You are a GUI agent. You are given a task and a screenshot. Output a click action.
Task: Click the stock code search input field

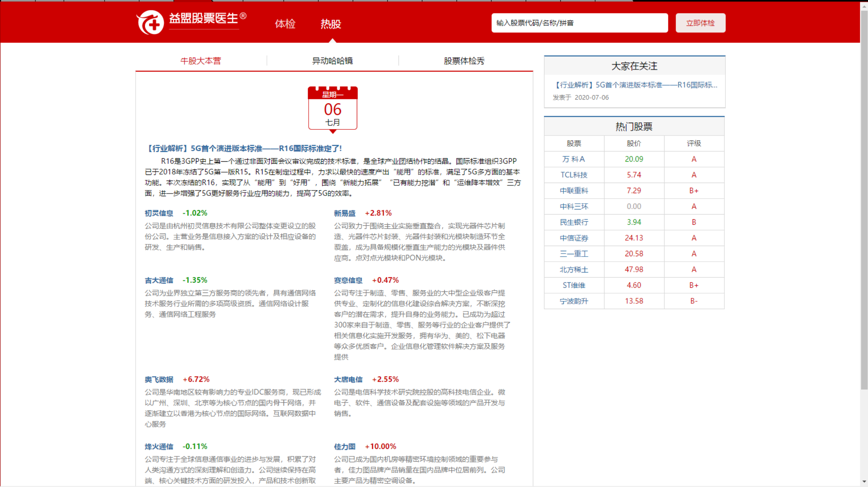[579, 23]
